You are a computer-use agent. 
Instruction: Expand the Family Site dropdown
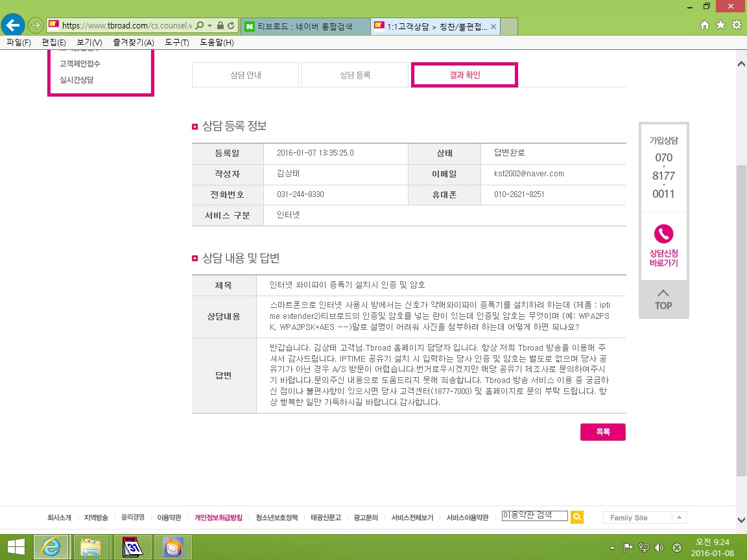646,518
